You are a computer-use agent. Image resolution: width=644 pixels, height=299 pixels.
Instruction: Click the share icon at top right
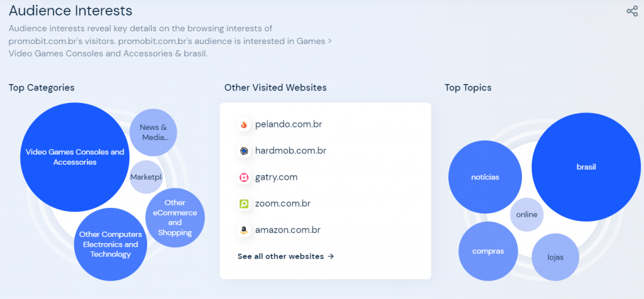click(x=631, y=11)
